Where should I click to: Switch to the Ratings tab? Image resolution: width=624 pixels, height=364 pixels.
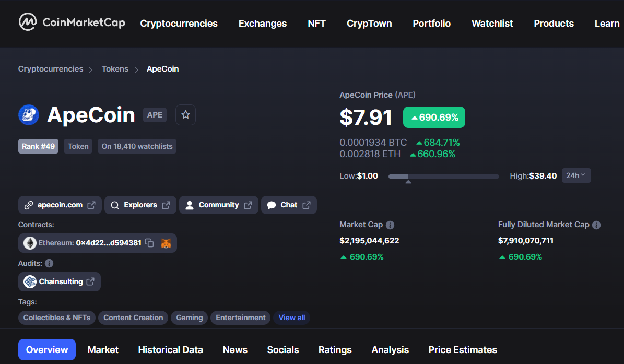coord(335,350)
